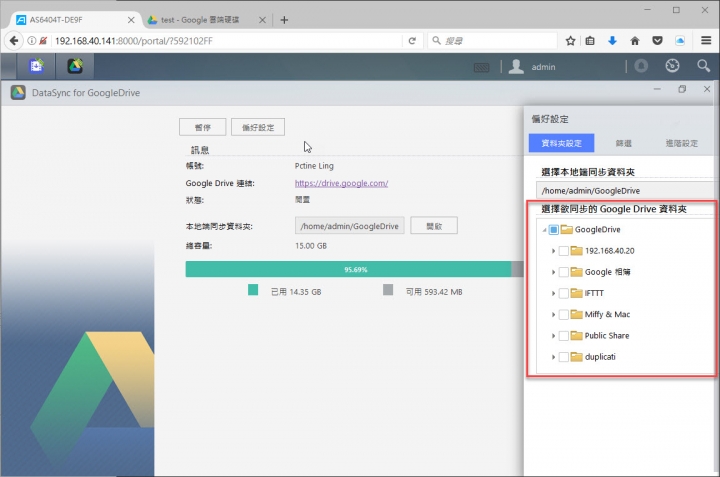Expand the Google 相簿 folder node
Image resolution: width=720 pixels, height=477 pixels.
click(553, 272)
